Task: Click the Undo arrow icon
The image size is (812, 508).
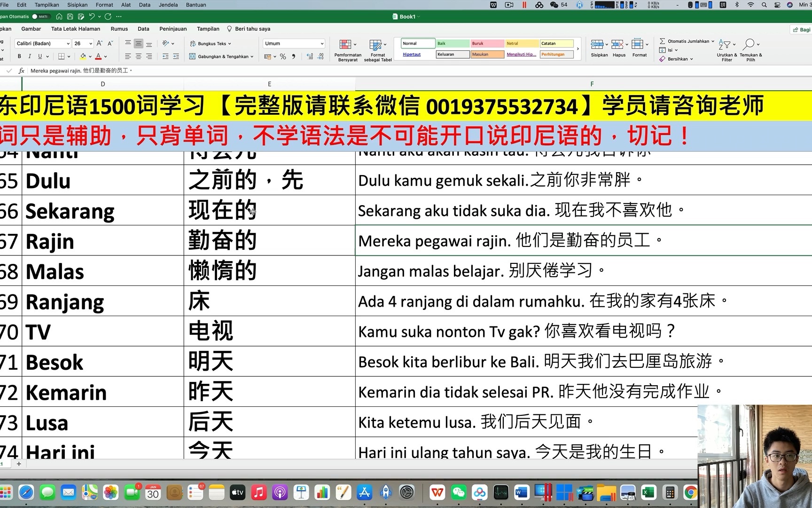Action: pyautogui.click(x=92, y=16)
